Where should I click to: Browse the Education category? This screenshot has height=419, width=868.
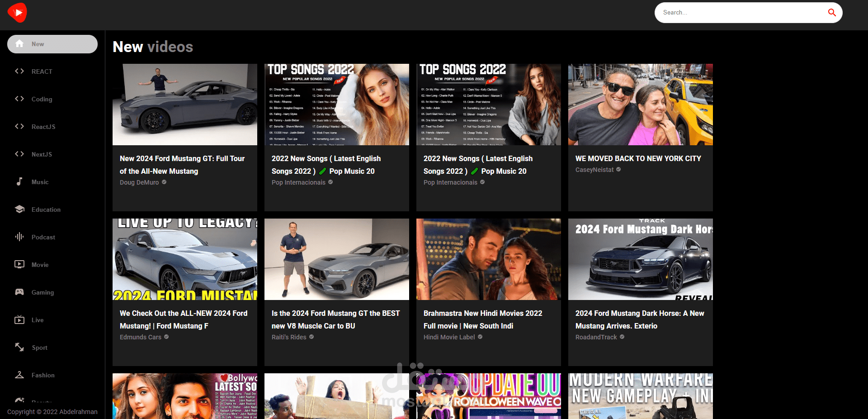(x=52, y=209)
